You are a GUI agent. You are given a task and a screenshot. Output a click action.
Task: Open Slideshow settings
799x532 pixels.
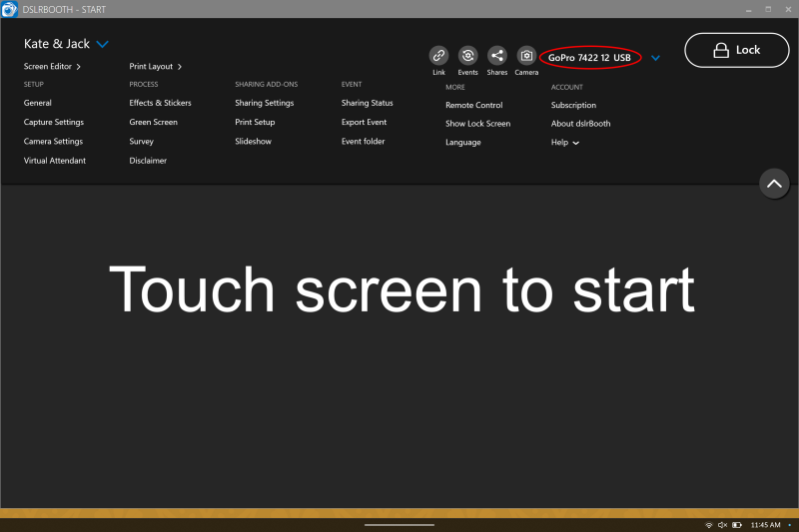click(x=254, y=142)
